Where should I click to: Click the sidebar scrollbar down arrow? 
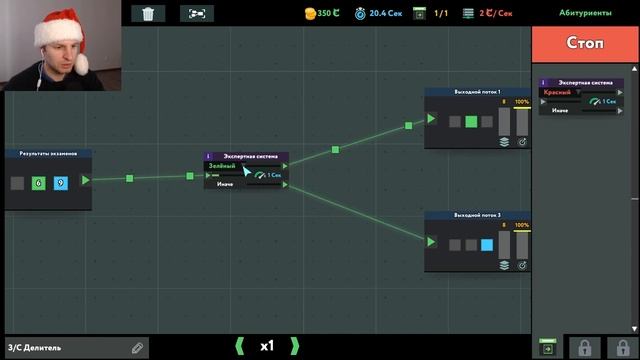point(634,329)
